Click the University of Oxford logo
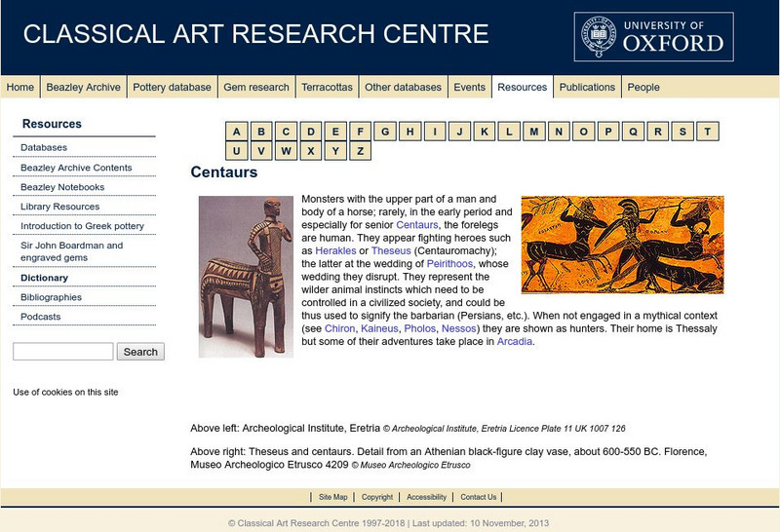Viewport: 780px width, 532px height. point(653,37)
